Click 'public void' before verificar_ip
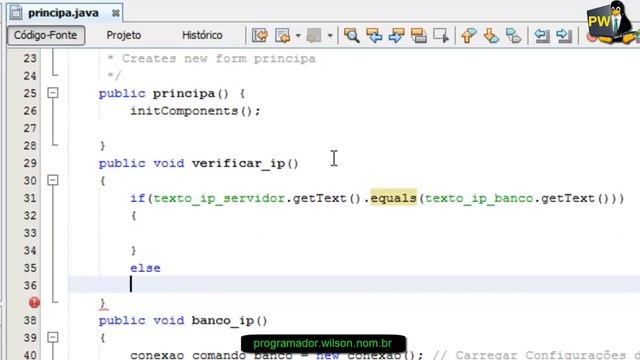The height and width of the screenshot is (360, 640). 141,163
